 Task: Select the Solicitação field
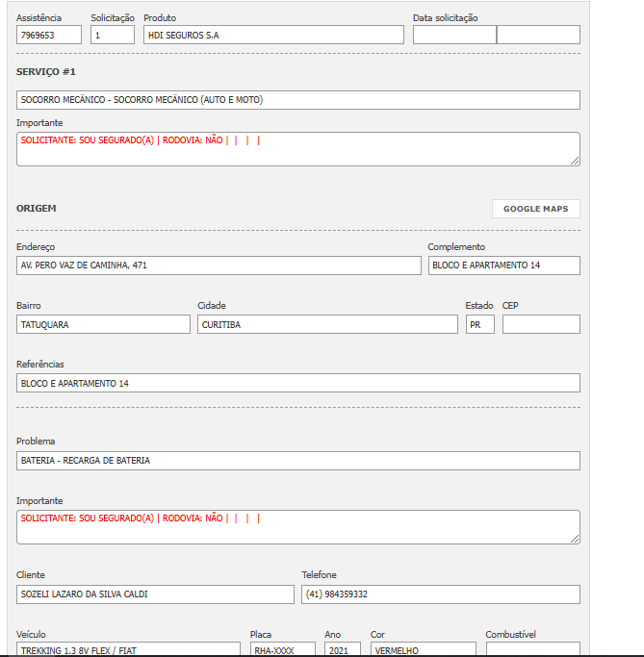112,35
